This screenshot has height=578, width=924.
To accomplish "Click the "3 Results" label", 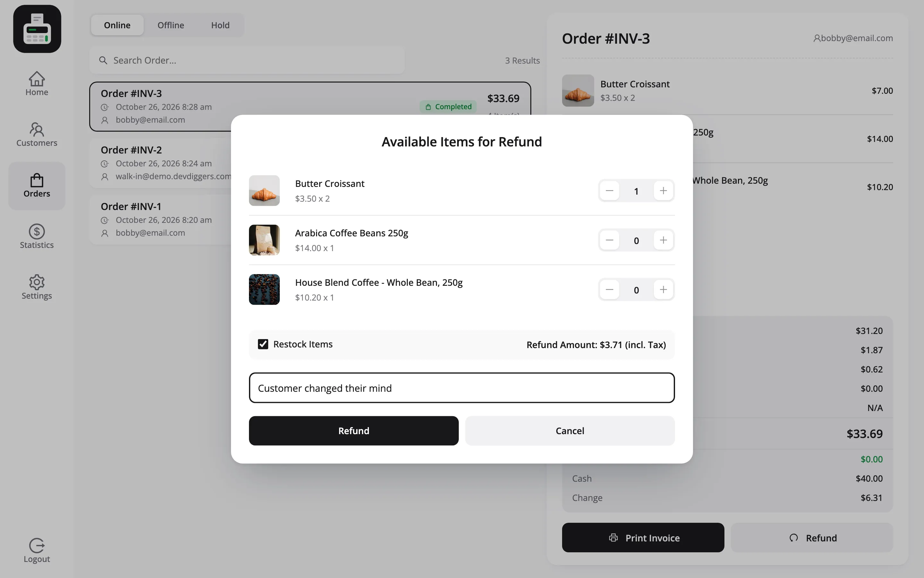I will tap(522, 60).
